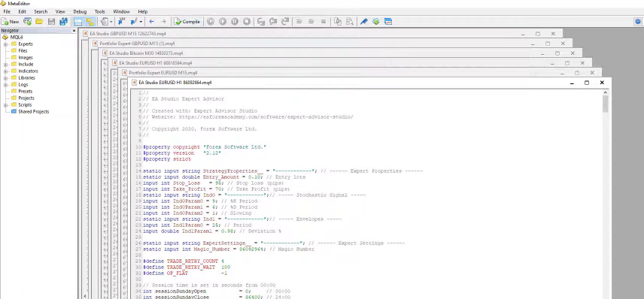This screenshot has width=644, height=299.
Task: Click the comment lines toolbar icon
Action: click(x=324, y=22)
